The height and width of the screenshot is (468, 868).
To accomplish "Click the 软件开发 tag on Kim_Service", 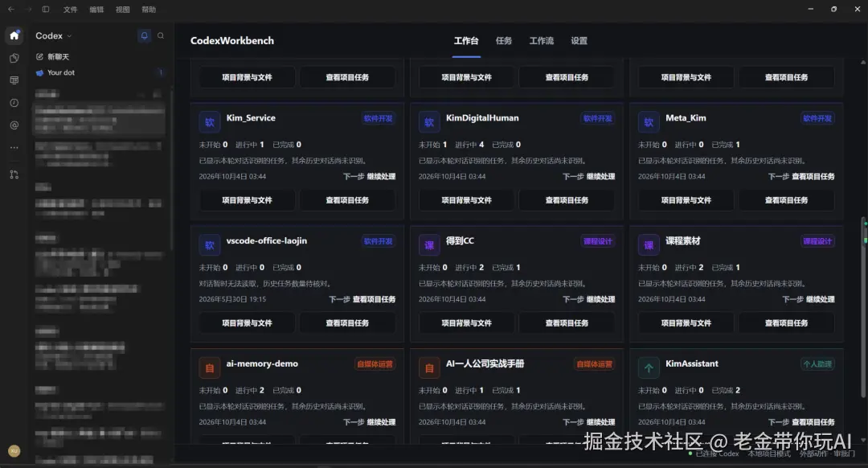I will click(x=378, y=118).
